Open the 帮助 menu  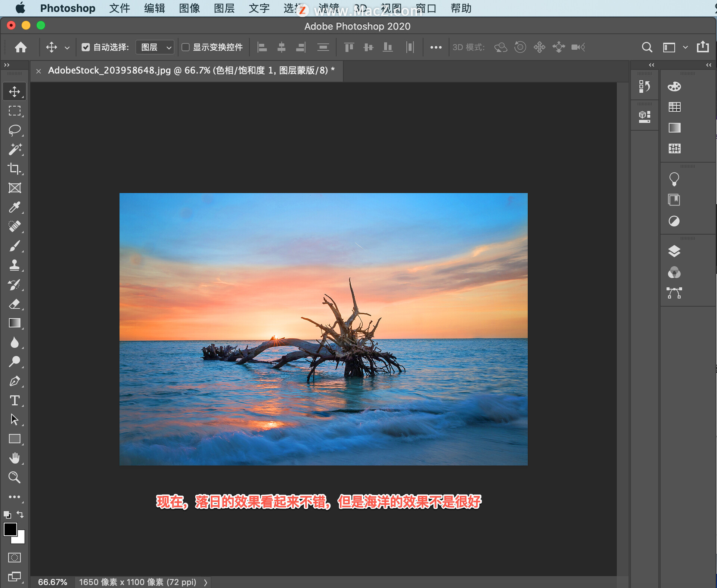coord(461,8)
